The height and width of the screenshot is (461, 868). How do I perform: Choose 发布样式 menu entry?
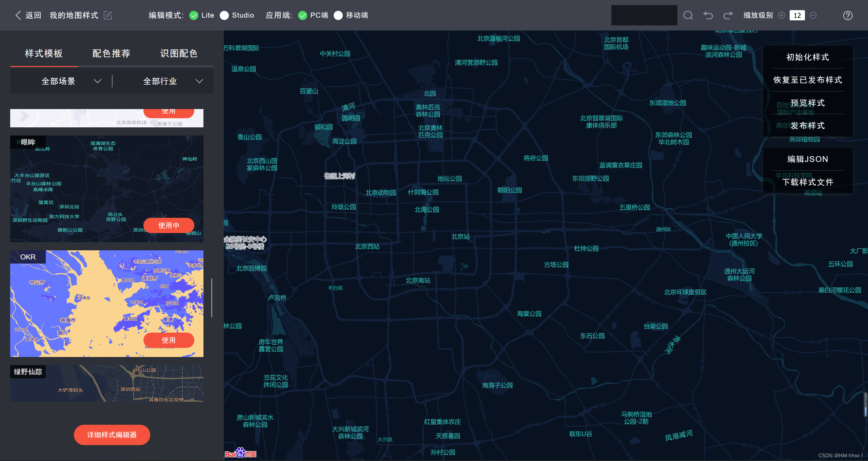click(808, 126)
